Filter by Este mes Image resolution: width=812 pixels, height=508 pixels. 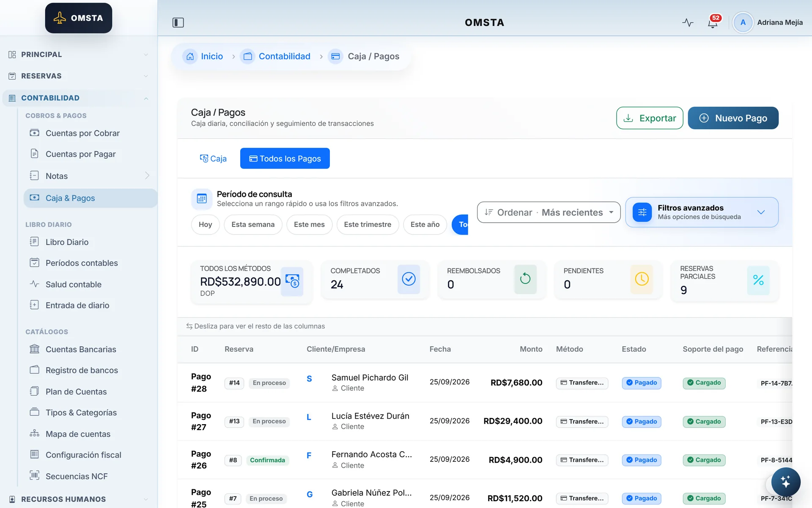point(309,224)
